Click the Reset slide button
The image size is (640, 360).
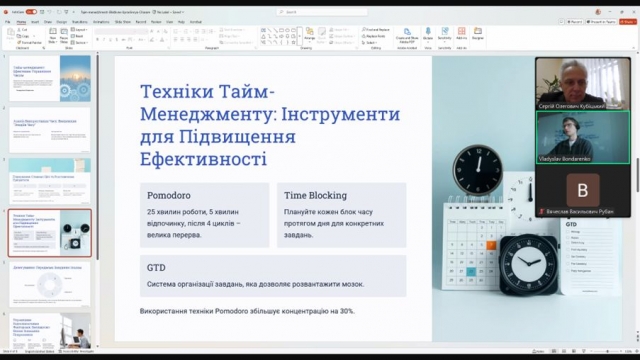78,36
